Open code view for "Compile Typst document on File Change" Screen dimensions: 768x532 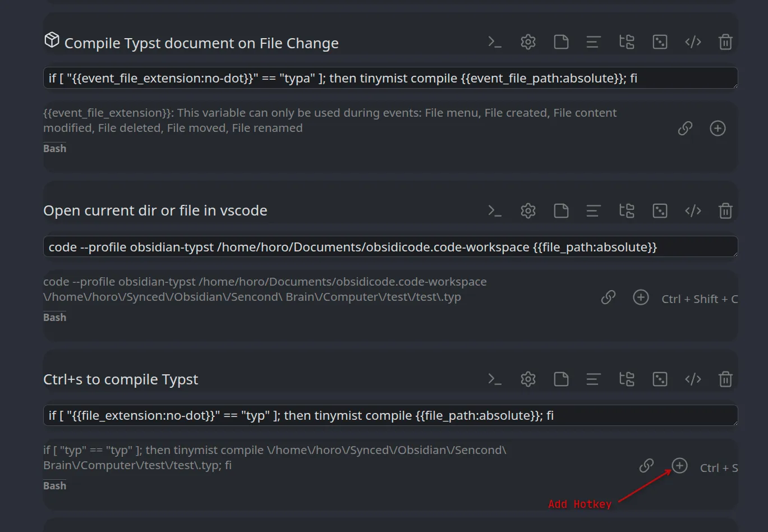tap(692, 42)
